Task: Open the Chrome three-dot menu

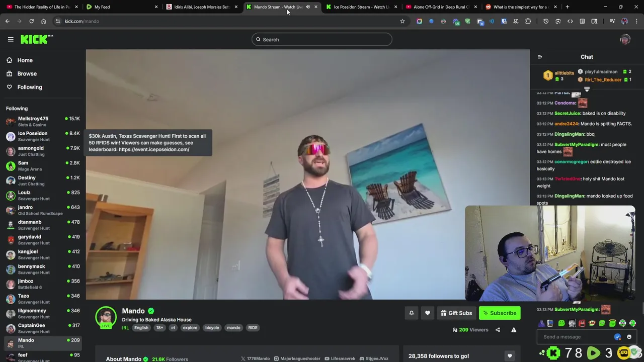Action: click(636, 21)
